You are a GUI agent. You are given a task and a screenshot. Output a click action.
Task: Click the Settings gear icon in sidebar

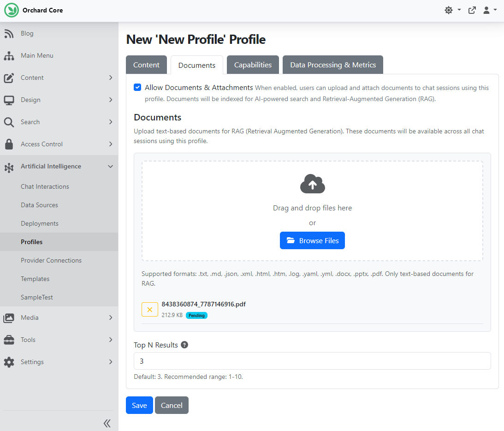[9, 362]
